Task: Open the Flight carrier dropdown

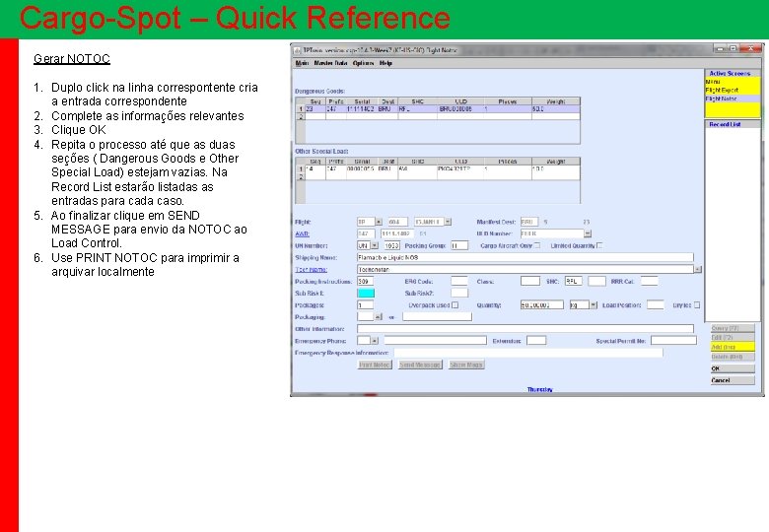Action: (x=379, y=222)
